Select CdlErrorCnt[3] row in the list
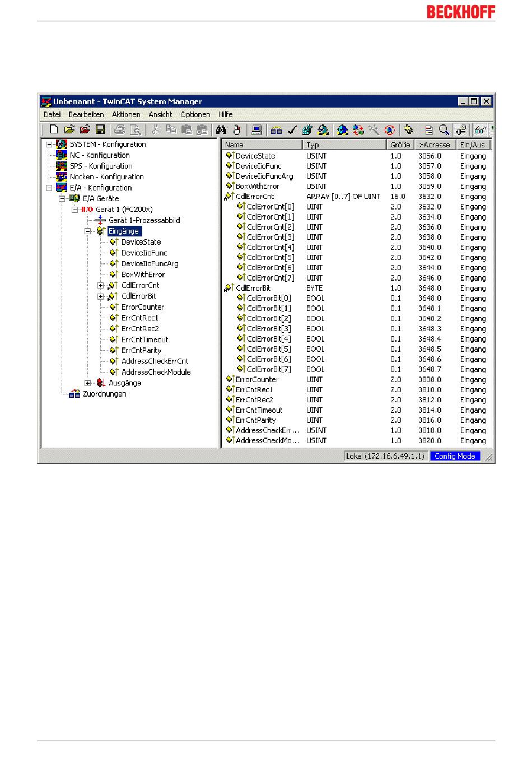 click(357, 237)
